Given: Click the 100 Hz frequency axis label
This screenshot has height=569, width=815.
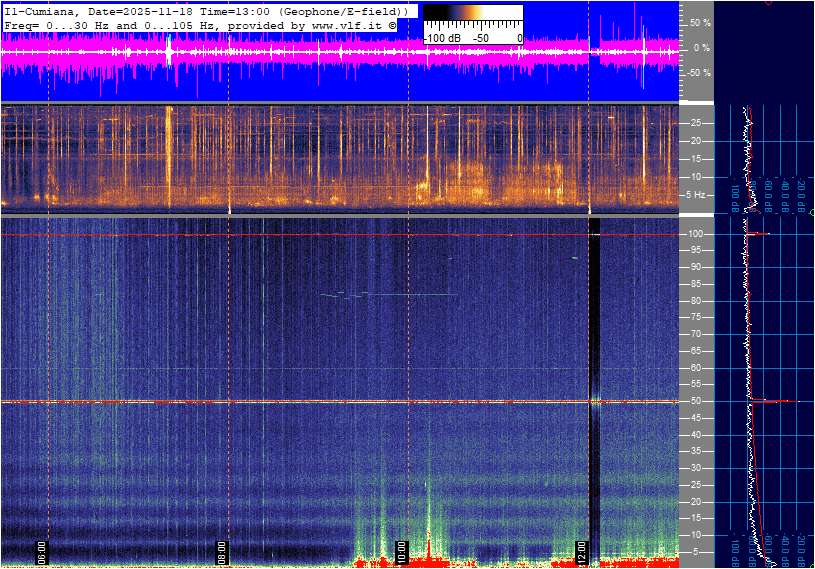Looking at the screenshot, I should pyautogui.click(x=696, y=234).
